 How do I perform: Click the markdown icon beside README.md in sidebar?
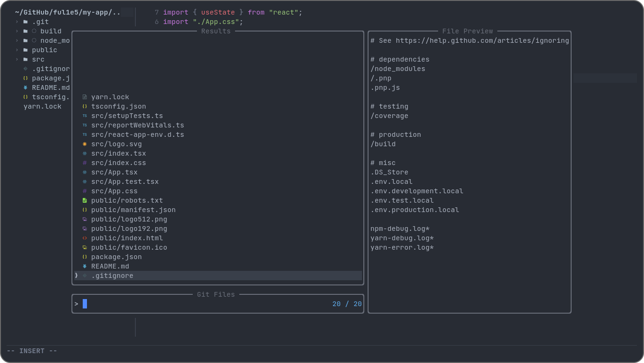coord(25,87)
